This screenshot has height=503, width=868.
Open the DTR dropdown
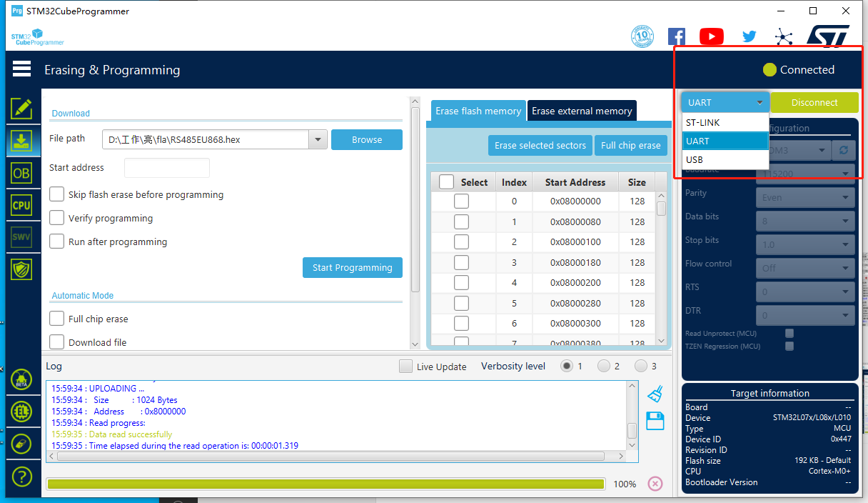pos(805,315)
